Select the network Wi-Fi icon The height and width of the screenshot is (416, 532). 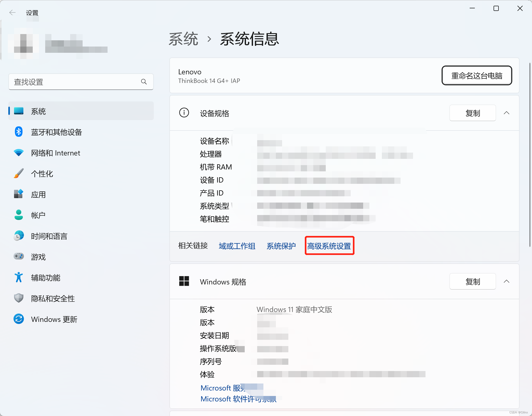pos(18,153)
